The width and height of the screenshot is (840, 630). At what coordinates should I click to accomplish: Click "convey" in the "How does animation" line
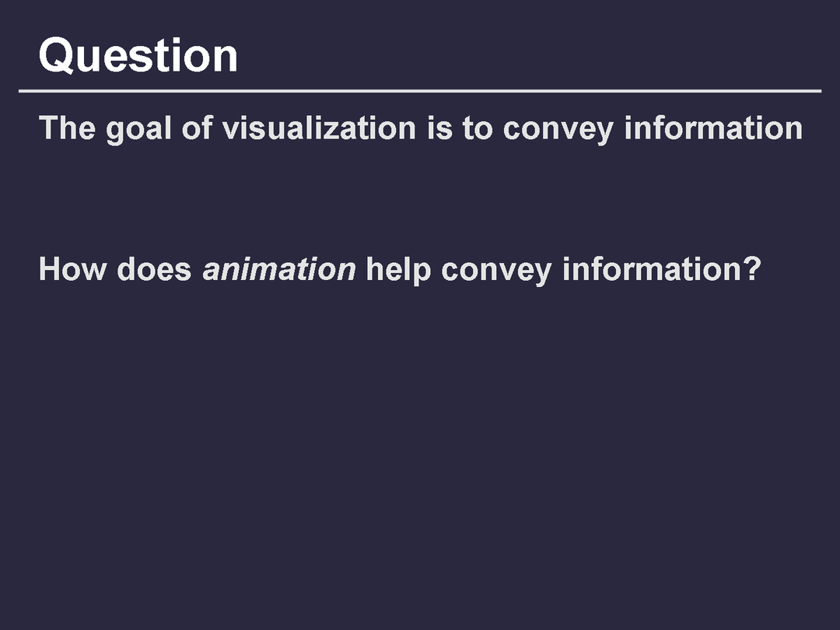pos(496,270)
